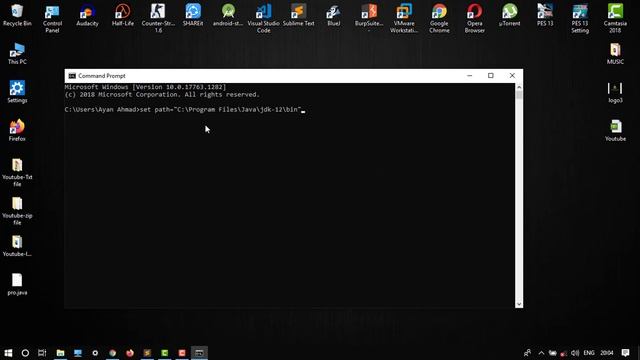Viewport: 640px width, 360px height.
Task: Click the Firefox desktop shortcut
Action: (x=17, y=131)
